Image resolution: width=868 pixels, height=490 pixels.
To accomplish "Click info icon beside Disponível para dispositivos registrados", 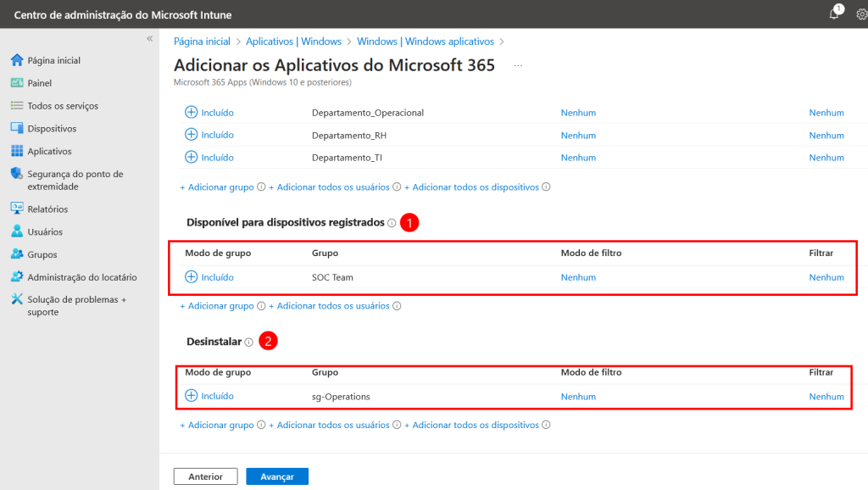I will (x=392, y=223).
